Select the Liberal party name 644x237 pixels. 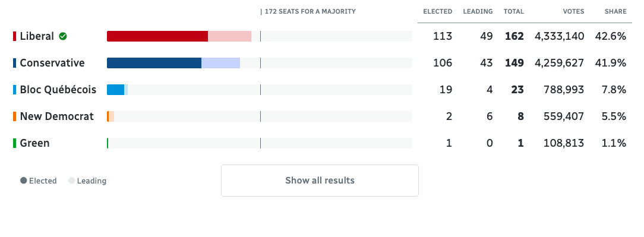tap(37, 36)
